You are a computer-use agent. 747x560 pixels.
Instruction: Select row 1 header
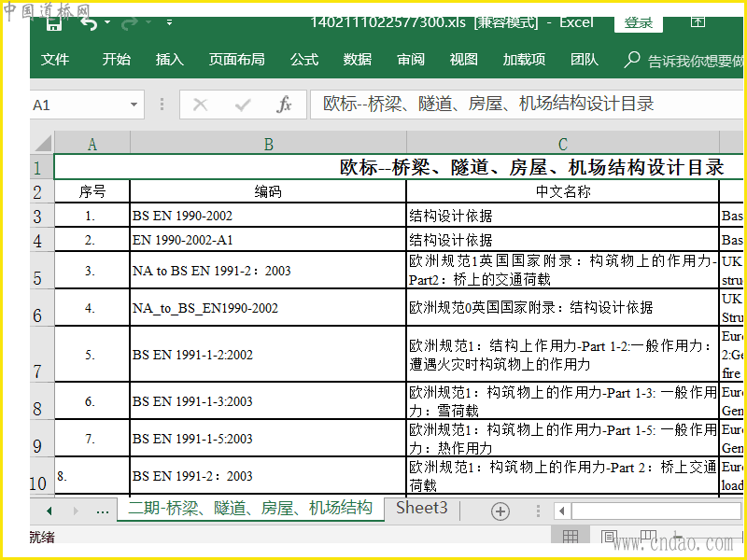pyautogui.click(x=42, y=167)
